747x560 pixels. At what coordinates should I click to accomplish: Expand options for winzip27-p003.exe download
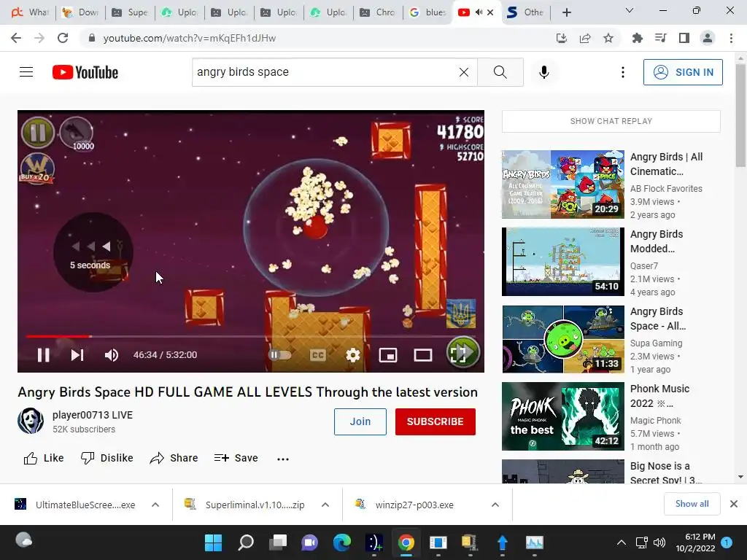(495, 505)
